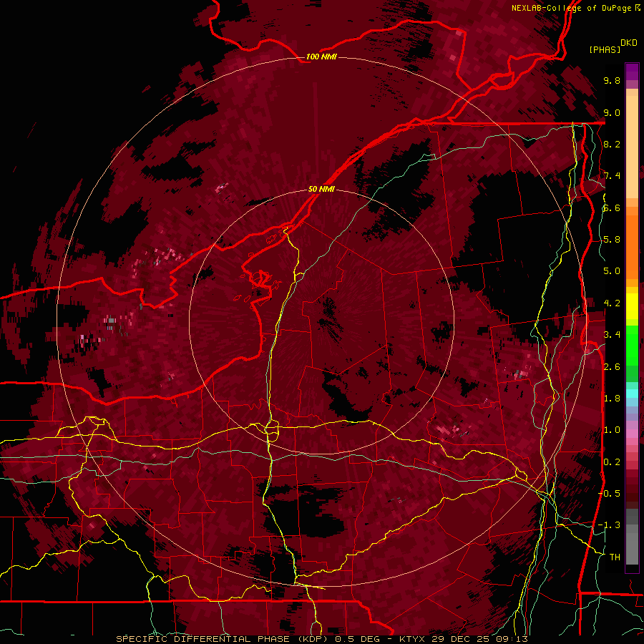Click the [PHAS] legend label
Image resolution: width=644 pixels, height=644 pixels.
(x=605, y=49)
